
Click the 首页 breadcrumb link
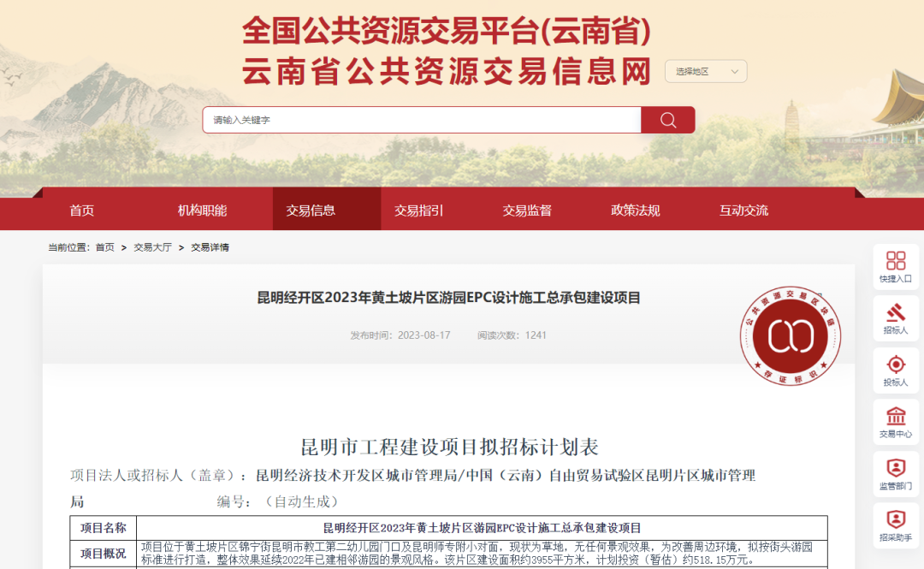tap(104, 247)
